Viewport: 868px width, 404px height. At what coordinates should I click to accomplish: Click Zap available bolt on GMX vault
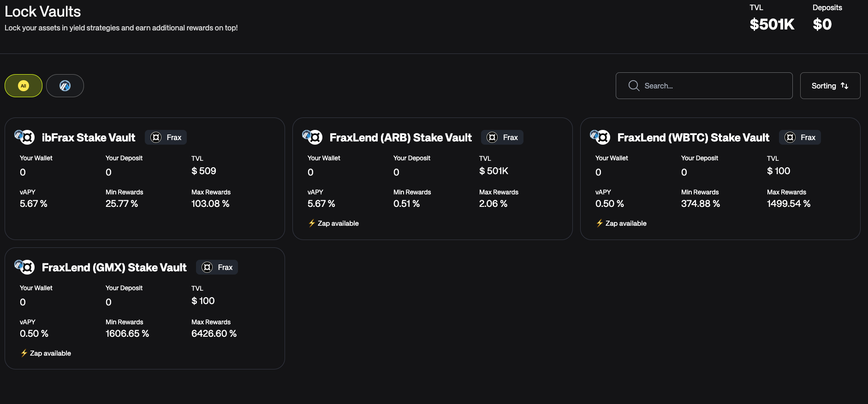click(24, 353)
